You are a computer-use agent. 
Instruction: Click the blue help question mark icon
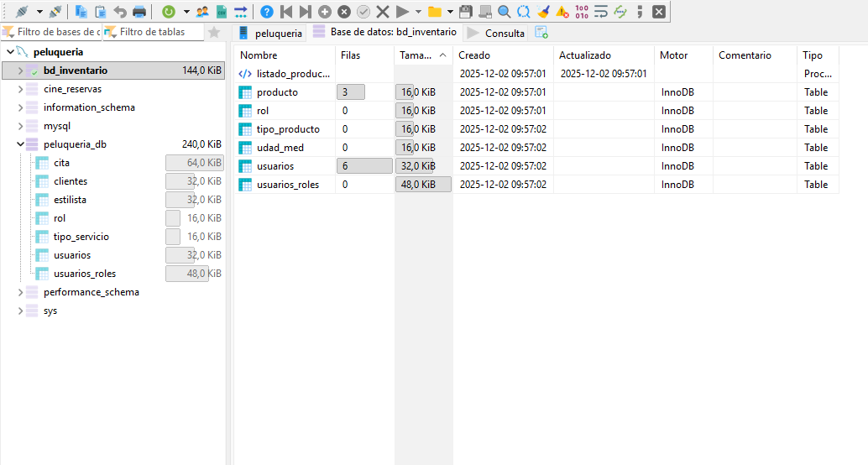266,12
